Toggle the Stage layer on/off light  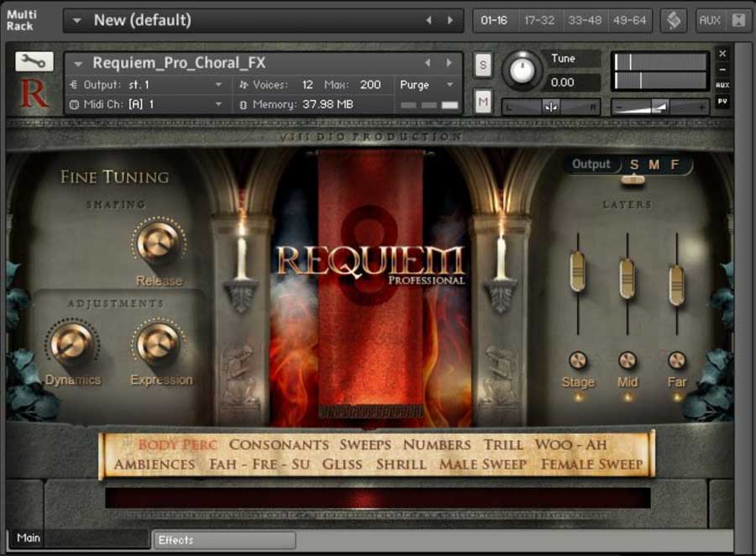coord(578,397)
